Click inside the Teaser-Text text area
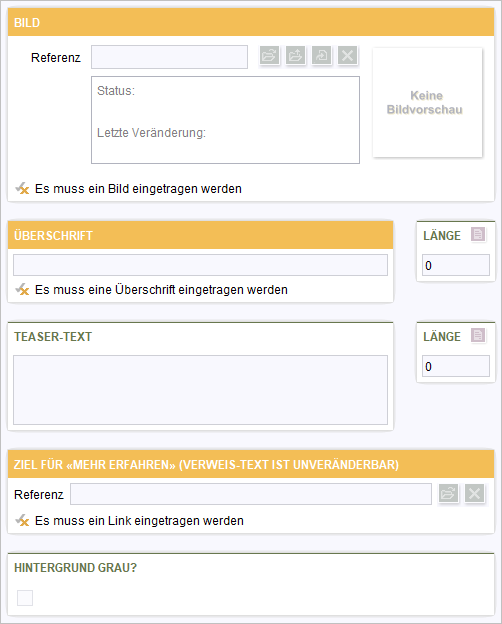The image size is (502, 624). pyautogui.click(x=200, y=390)
